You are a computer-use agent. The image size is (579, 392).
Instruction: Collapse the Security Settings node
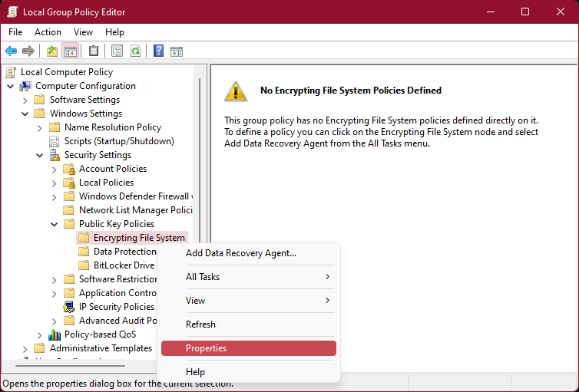40,155
